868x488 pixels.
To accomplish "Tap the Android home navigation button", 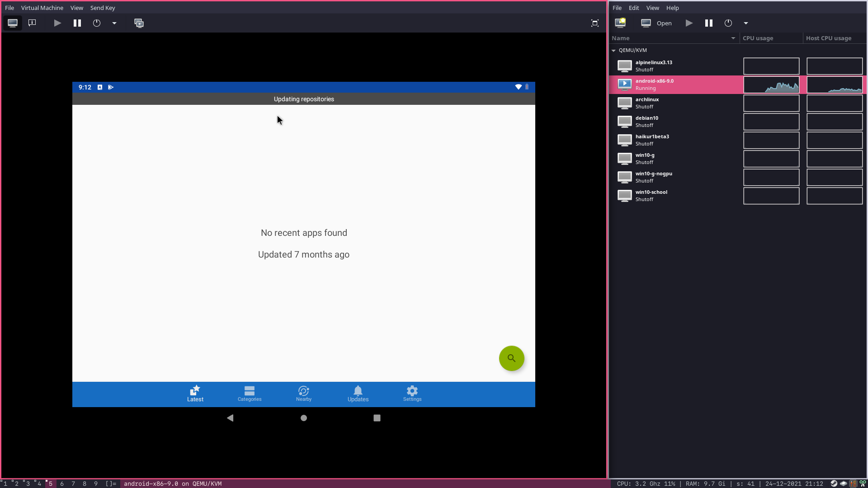I will coord(304,418).
